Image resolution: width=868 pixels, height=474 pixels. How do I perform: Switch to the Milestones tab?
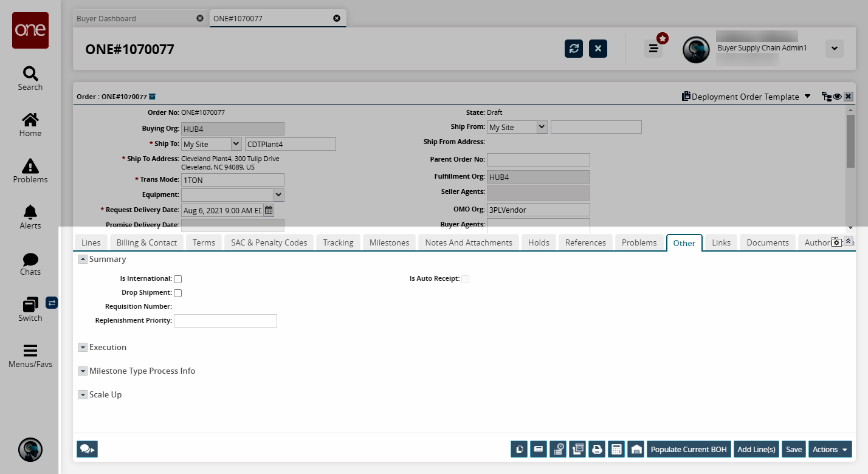389,242
